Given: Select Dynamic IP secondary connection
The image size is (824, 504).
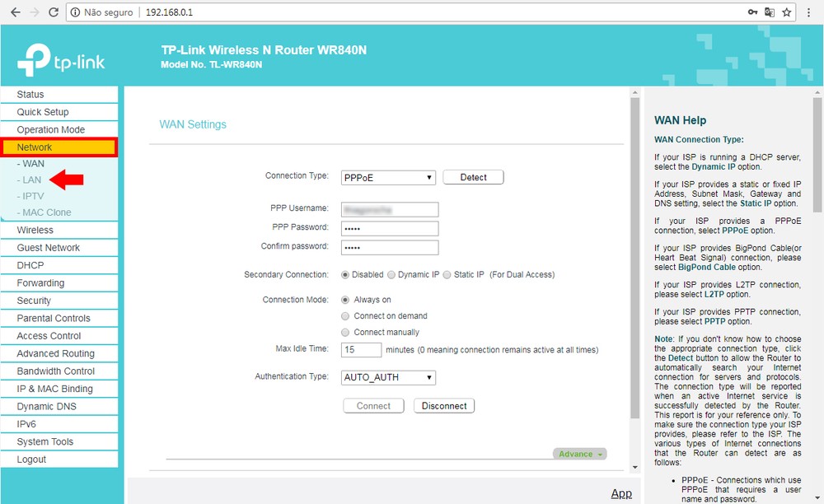Looking at the screenshot, I should click(x=391, y=274).
